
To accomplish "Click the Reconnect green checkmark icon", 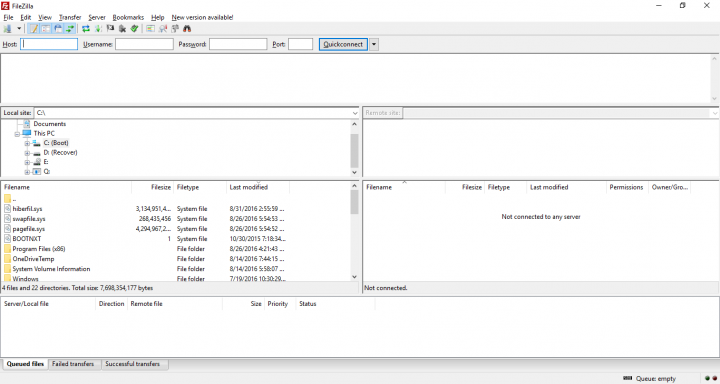I will coord(134,28).
